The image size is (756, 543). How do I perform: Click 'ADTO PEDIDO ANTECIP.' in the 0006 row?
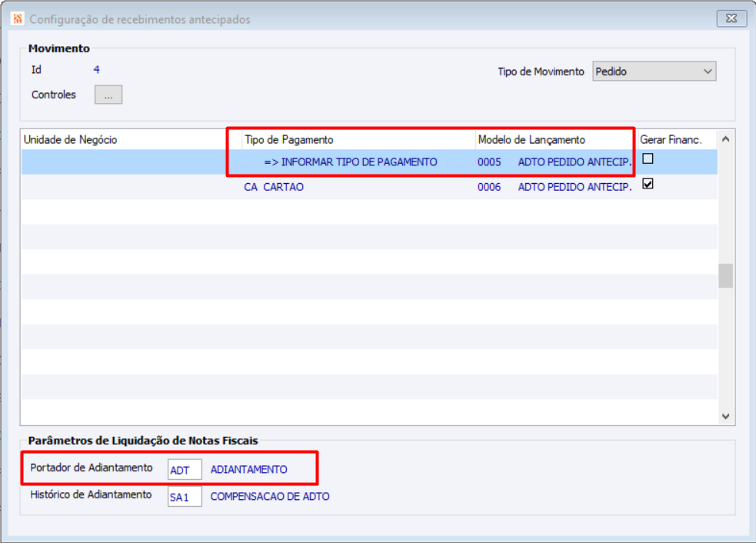(x=574, y=187)
